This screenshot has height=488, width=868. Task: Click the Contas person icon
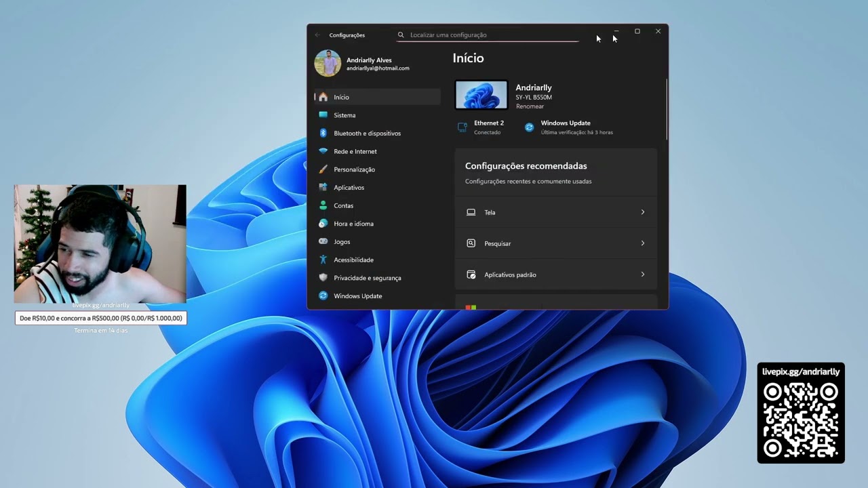(323, 205)
